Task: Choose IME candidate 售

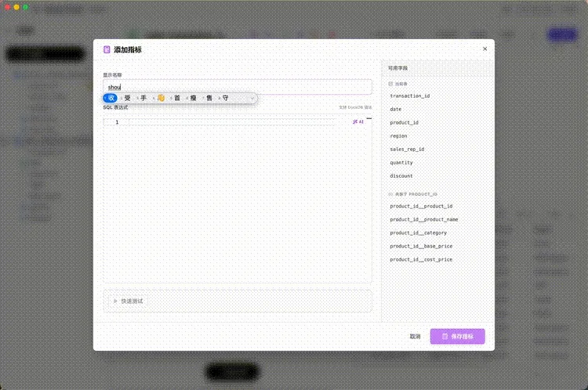Action: [209, 98]
